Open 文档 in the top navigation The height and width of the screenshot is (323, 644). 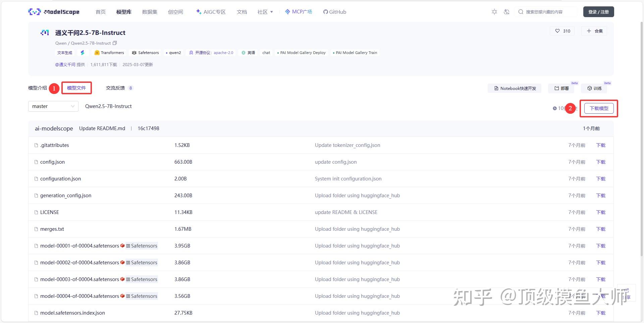(x=242, y=12)
